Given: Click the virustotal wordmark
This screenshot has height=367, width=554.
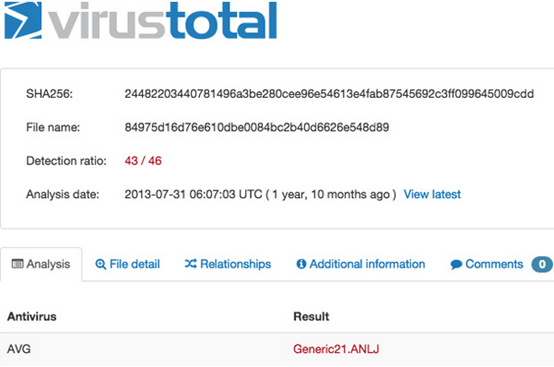Looking at the screenshot, I should click(x=162, y=20).
